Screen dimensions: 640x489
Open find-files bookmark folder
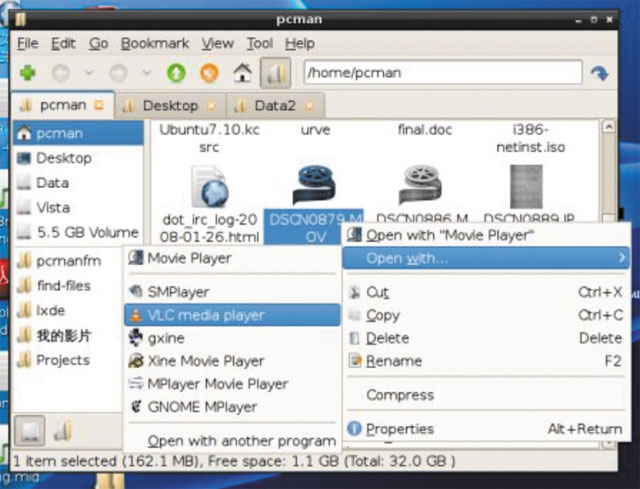[x=68, y=285]
